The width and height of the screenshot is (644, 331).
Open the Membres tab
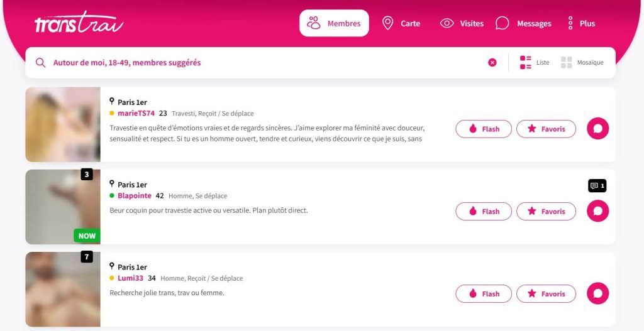(334, 23)
